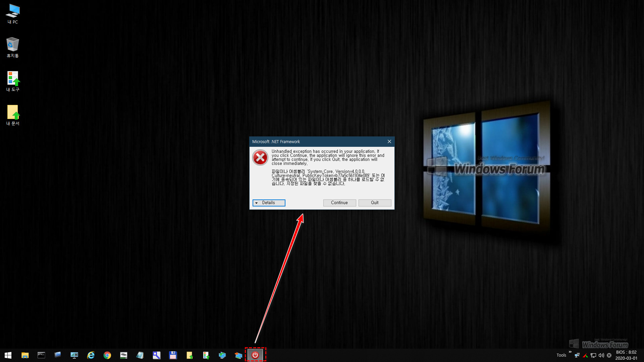Launch File Explorer from the taskbar
Image resolution: width=644 pixels, height=362 pixels.
pos(25,355)
